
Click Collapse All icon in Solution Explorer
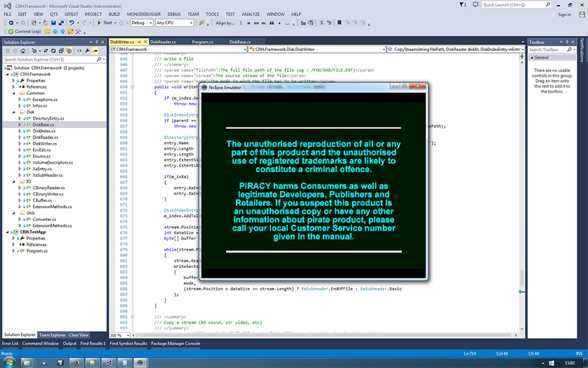coord(61,50)
